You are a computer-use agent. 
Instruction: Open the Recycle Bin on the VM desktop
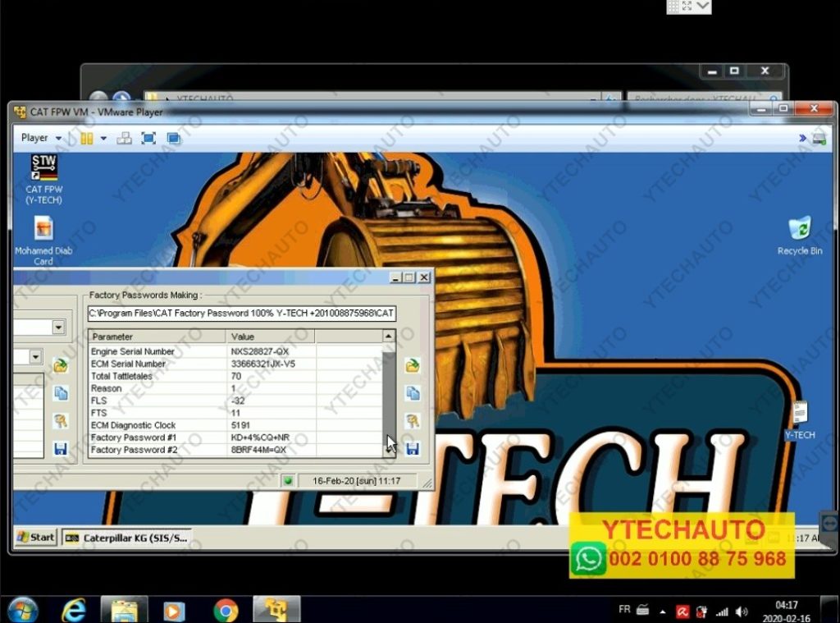point(799,236)
